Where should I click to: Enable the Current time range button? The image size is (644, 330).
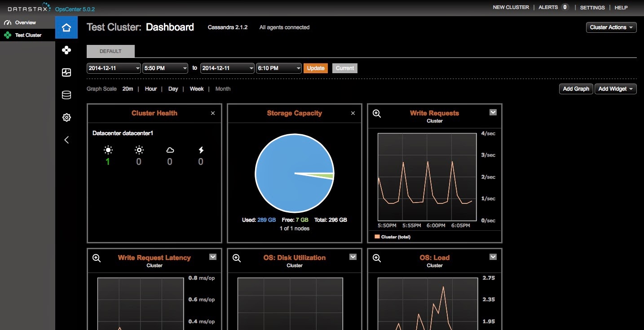(344, 68)
